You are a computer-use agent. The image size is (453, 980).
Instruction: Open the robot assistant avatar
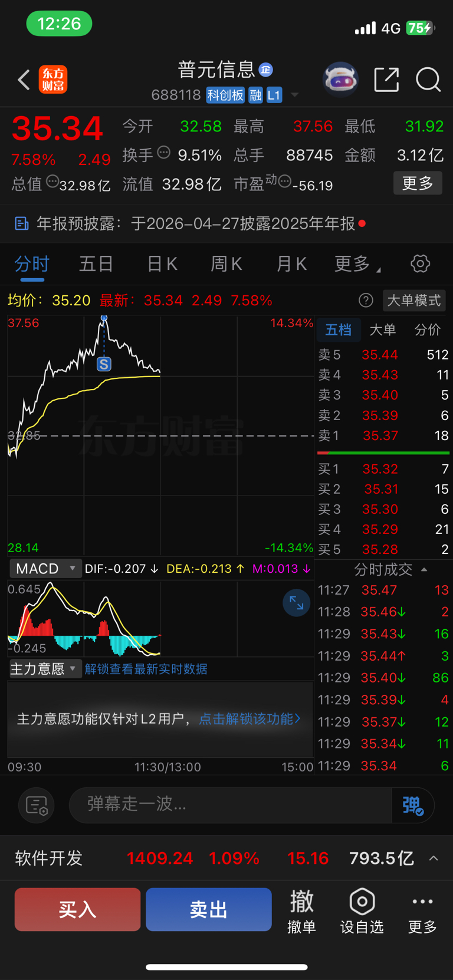click(341, 79)
